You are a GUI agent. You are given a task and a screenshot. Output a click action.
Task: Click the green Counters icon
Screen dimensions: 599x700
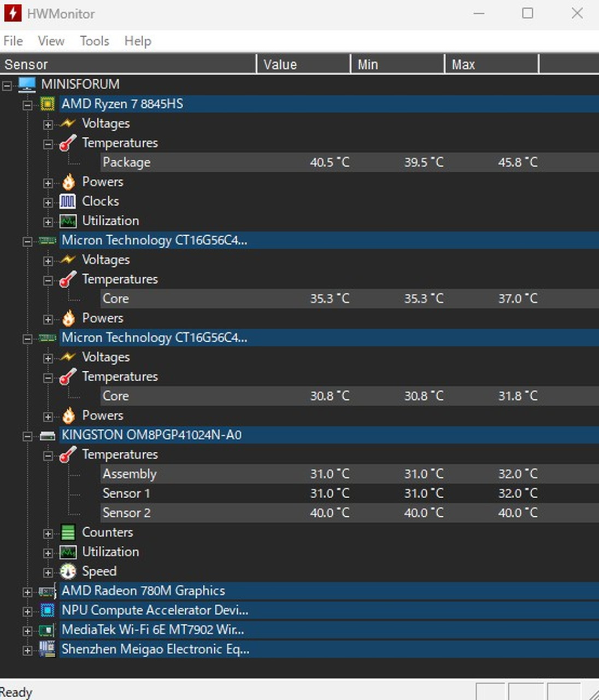(x=68, y=532)
